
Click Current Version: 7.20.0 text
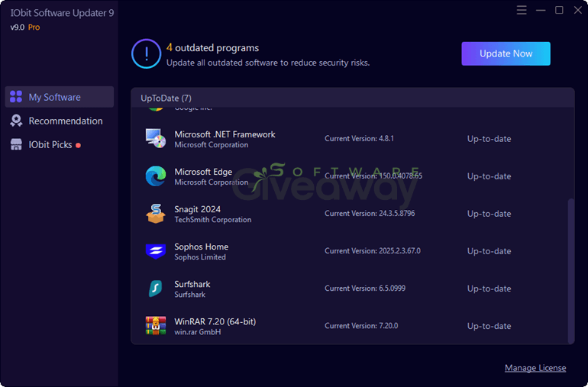[x=361, y=325]
